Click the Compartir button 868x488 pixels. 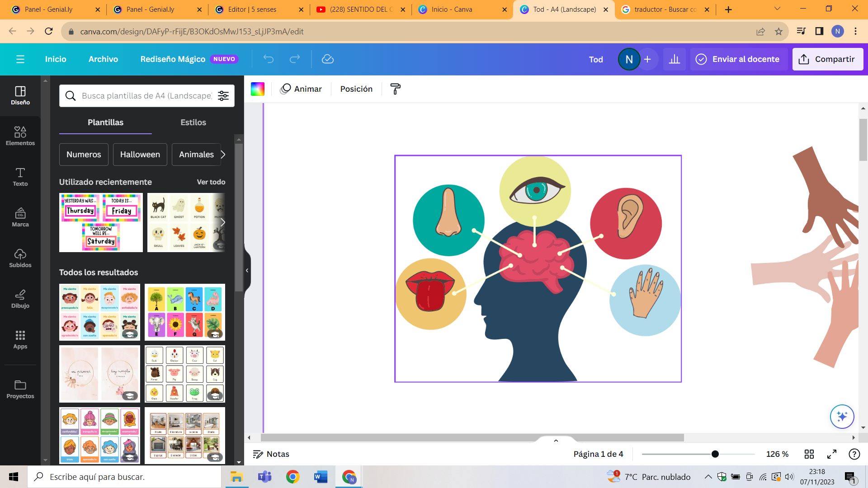point(827,59)
